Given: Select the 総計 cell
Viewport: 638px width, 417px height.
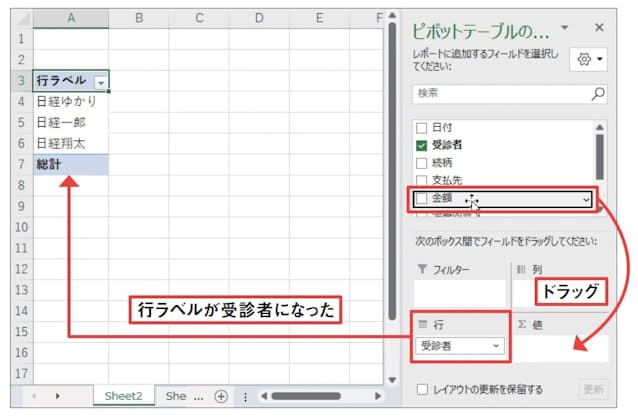Looking at the screenshot, I should [71, 164].
